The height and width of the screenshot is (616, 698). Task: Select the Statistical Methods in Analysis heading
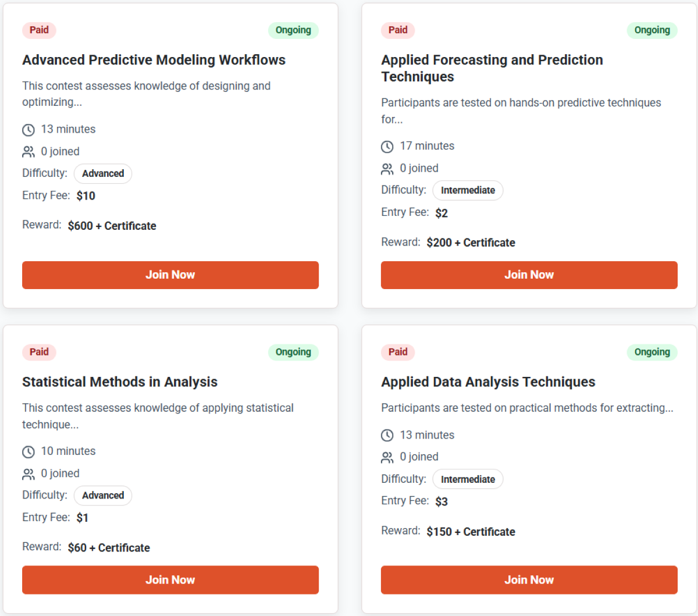click(120, 382)
